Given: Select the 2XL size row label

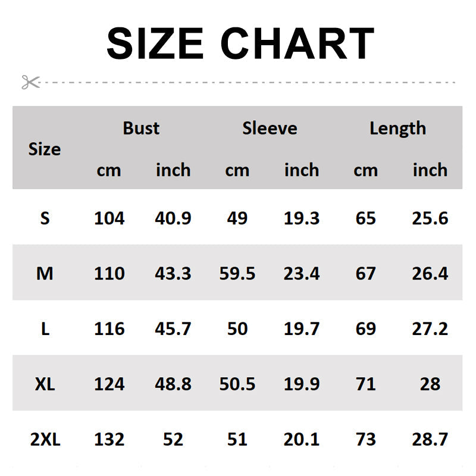Looking at the screenshot, I should click(x=45, y=440).
